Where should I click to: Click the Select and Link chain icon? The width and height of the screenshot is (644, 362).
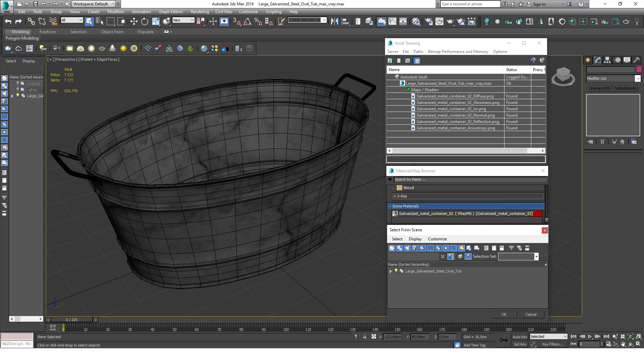(x=31, y=21)
